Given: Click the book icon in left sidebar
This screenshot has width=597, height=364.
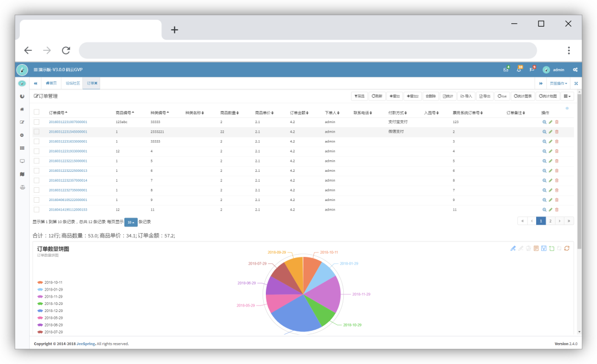Looking at the screenshot, I should point(22,174).
